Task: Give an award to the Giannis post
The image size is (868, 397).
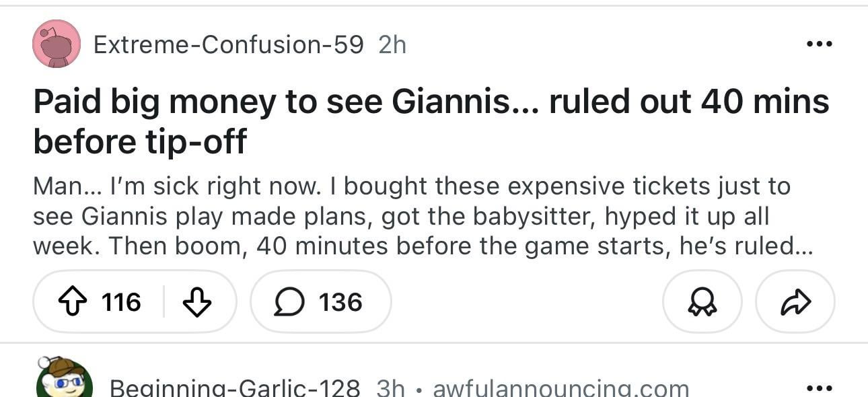Action: click(x=702, y=302)
